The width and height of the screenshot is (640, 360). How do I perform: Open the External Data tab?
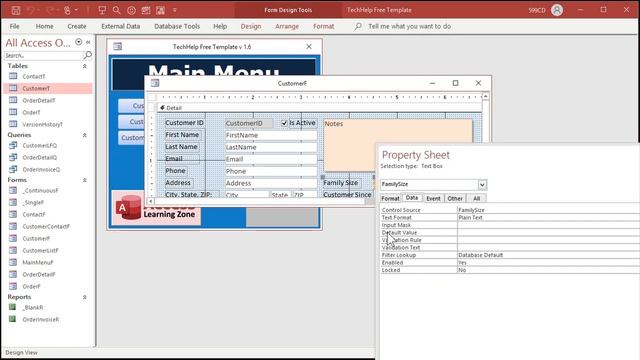[x=120, y=26]
